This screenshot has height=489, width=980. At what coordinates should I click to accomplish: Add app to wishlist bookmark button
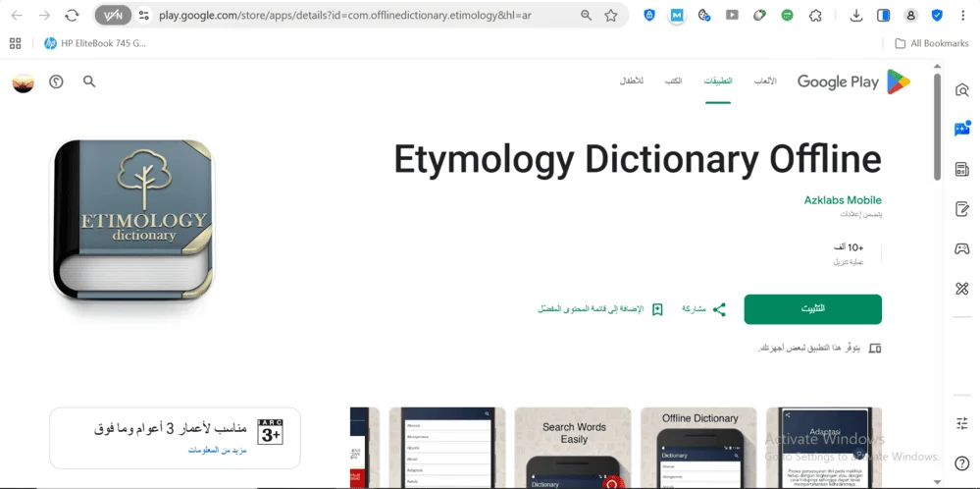point(600,309)
